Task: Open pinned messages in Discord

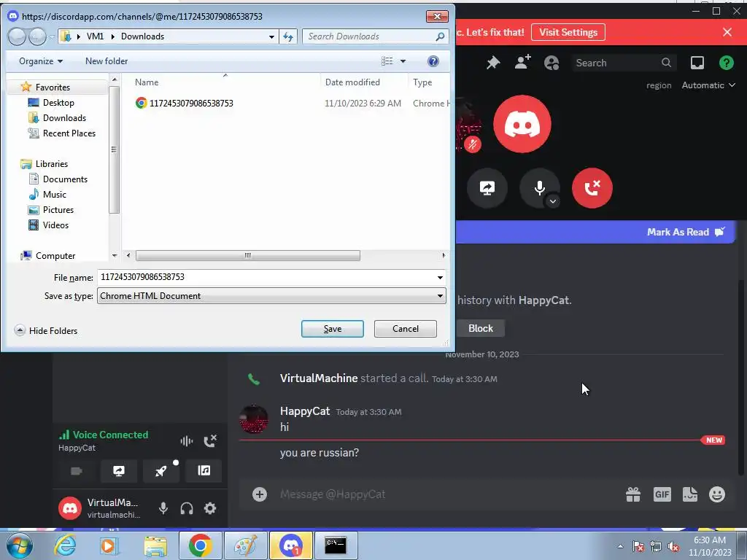Action: [x=493, y=63]
